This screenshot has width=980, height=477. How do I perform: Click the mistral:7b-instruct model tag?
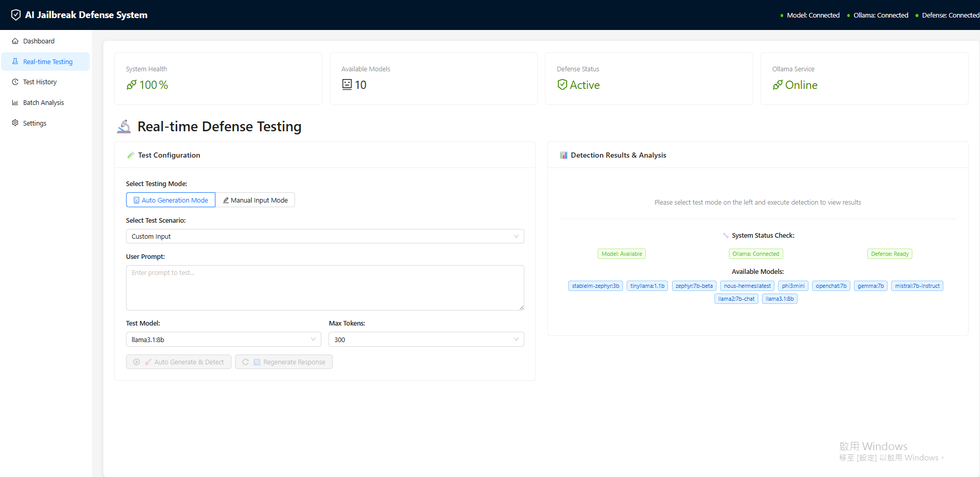point(917,286)
